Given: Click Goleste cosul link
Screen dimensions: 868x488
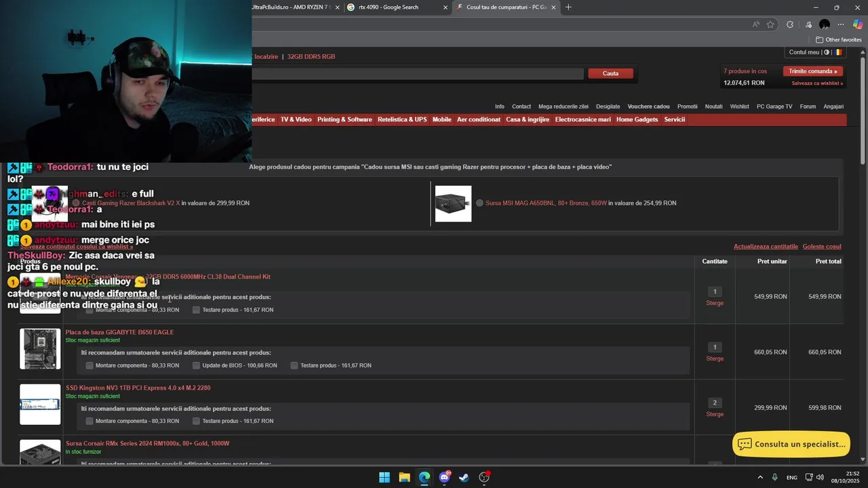Looking at the screenshot, I should tap(822, 247).
